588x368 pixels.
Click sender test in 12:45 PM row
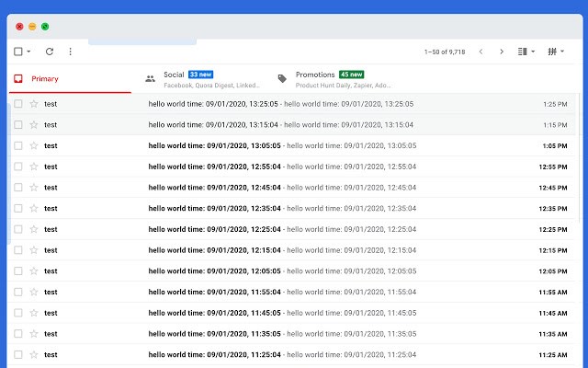[x=51, y=188]
